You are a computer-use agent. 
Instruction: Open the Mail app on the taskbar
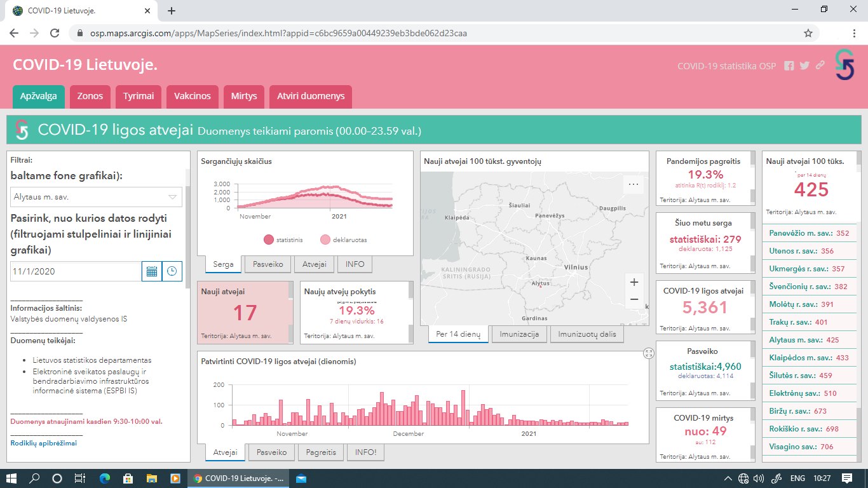(x=301, y=478)
